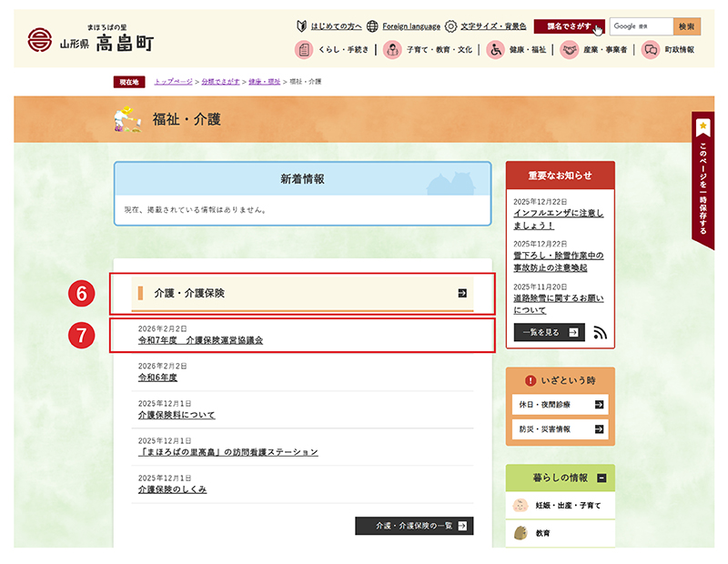Click the speech bubble icon for 町政情報
Viewport: 728px width, 564px height.
tap(650, 52)
